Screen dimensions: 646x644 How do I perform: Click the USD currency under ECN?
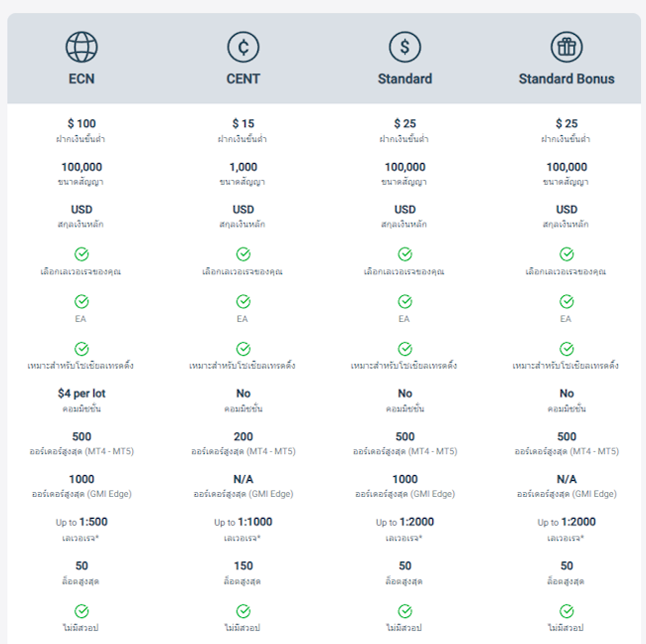pyautogui.click(x=81, y=210)
